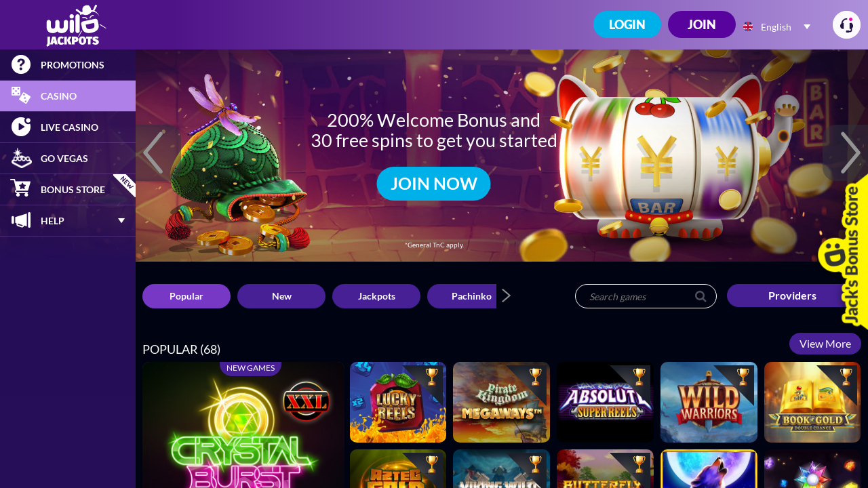The height and width of the screenshot is (488, 868).
Task: Advance the banner to next slide
Action: tap(850, 152)
